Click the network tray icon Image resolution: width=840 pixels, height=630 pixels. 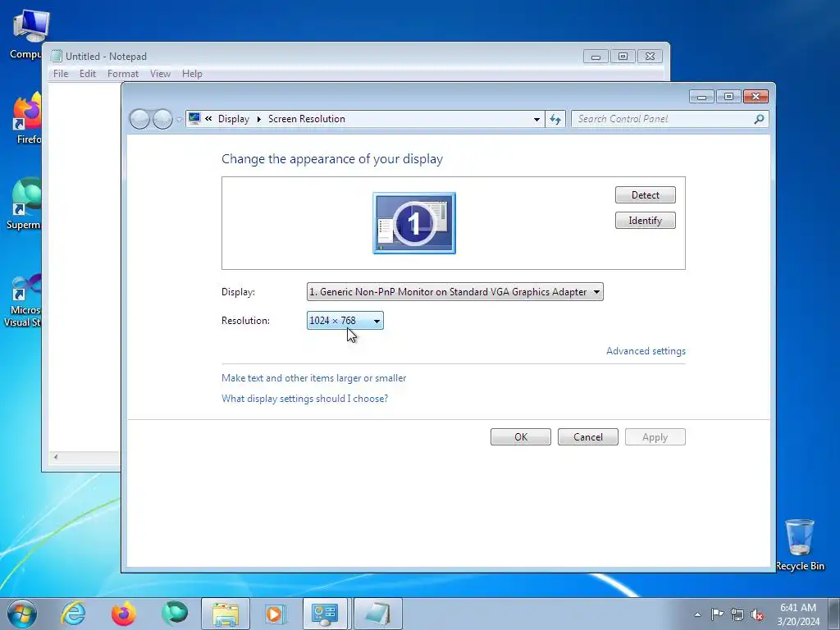point(737,614)
